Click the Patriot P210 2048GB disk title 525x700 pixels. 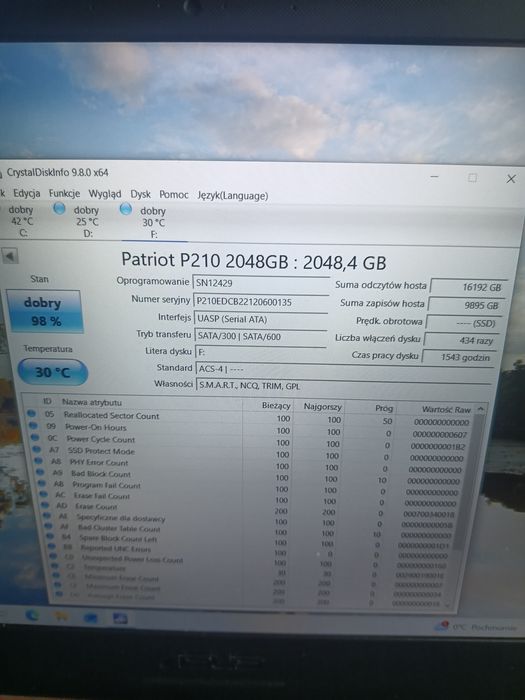[x=254, y=262]
